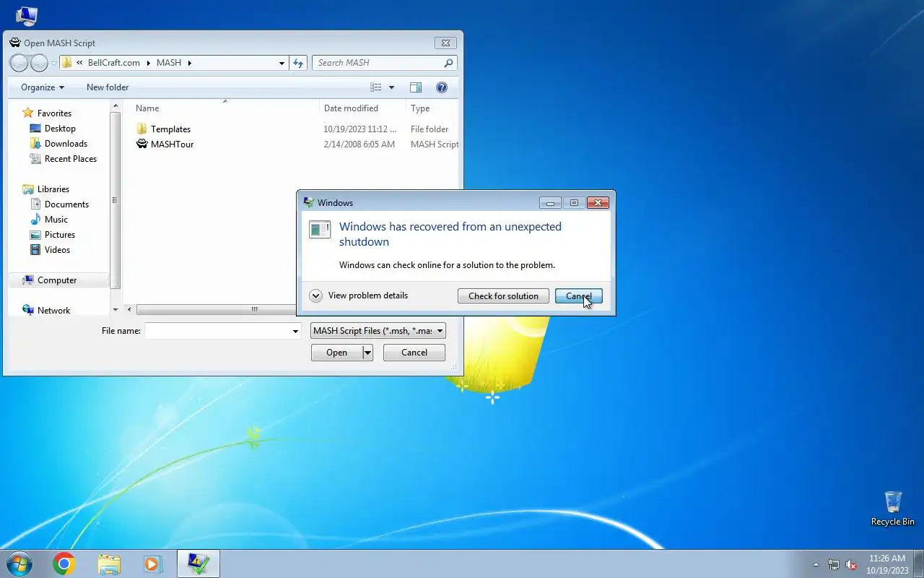Open the view options dropdown arrow
The image size is (924, 578).
[x=391, y=87]
